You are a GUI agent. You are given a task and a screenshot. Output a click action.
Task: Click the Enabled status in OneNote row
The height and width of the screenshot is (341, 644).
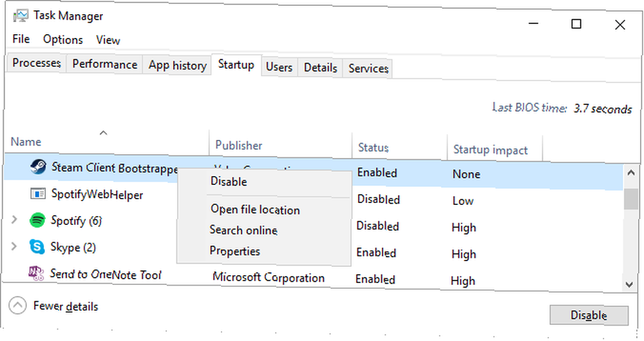(x=375, y=279)
